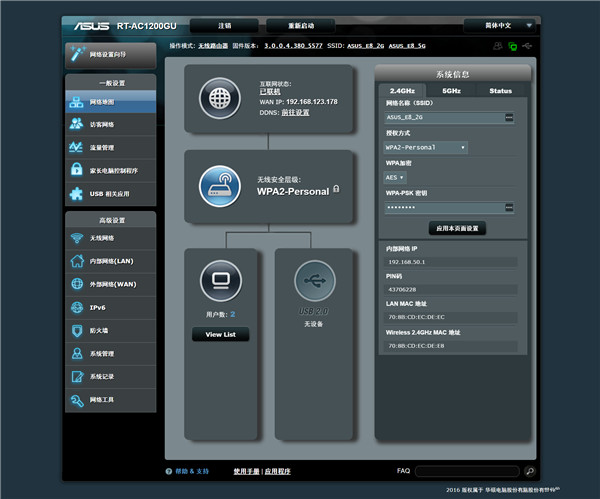Viewport: 600px width, 499px height.
Task: Open the 网络工具 network tools icon
Action: 77,400
